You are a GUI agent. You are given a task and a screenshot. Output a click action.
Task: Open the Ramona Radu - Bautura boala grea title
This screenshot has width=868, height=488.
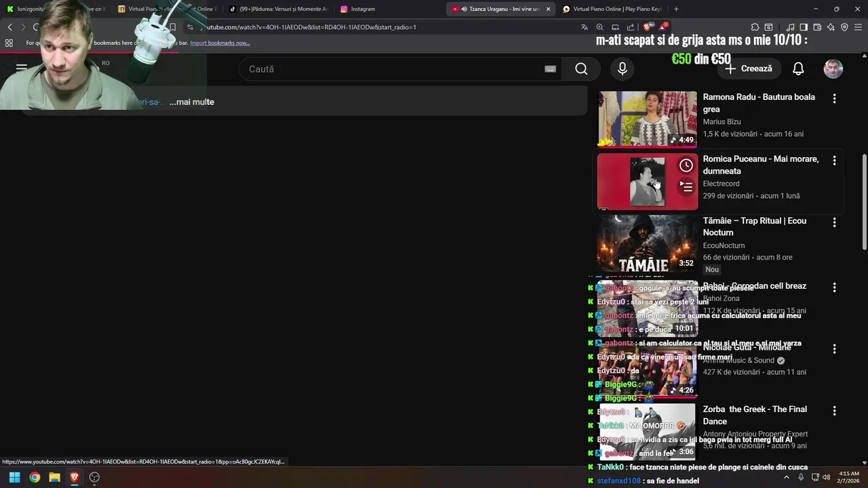[759, 103]
